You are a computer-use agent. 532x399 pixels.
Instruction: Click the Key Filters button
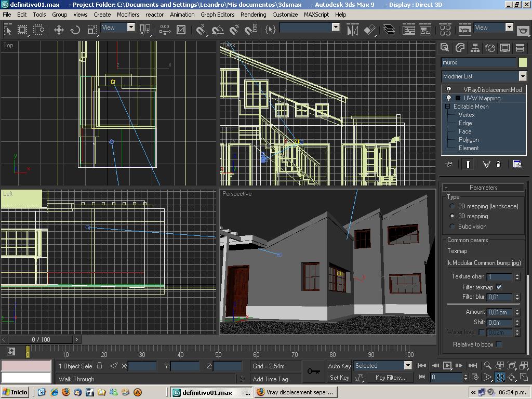pos(390,378)
